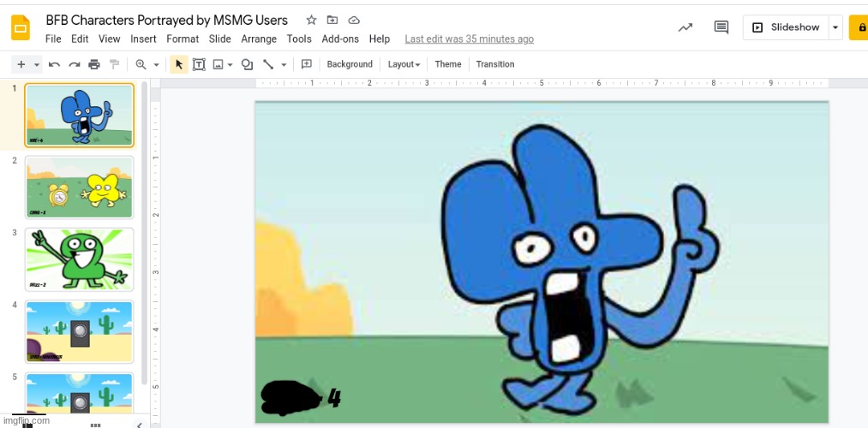Screen dimensions: 868x428
Task: Expand the line type dropdown arrow
Action: pyautogui.click(x=284, y=65)
